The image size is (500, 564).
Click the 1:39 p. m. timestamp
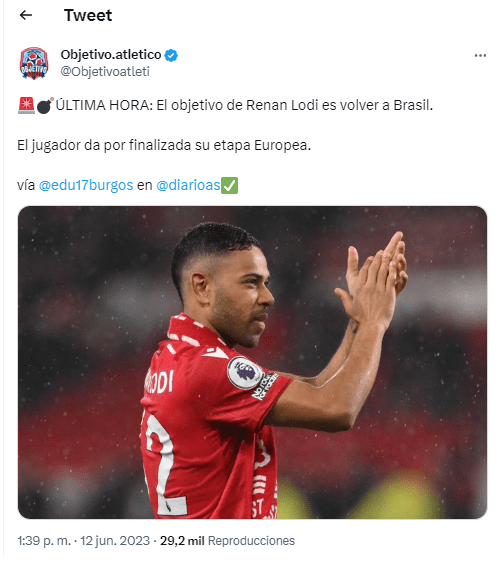pos(44,541)
